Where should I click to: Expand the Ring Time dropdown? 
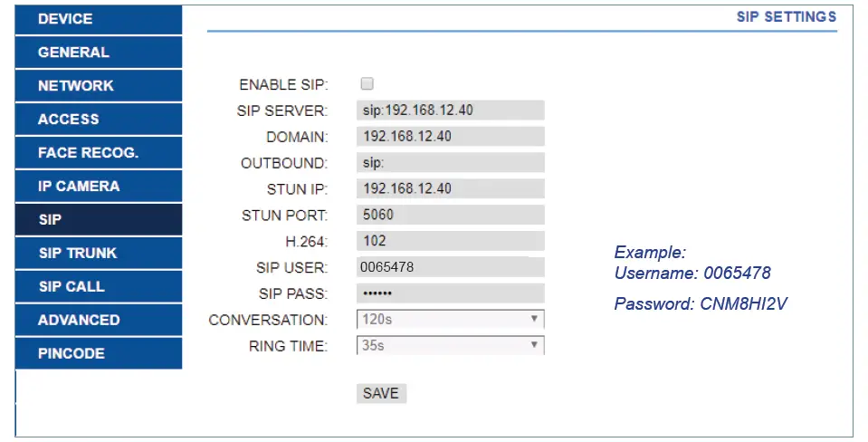pyautogui.click(x=450, y=345)
